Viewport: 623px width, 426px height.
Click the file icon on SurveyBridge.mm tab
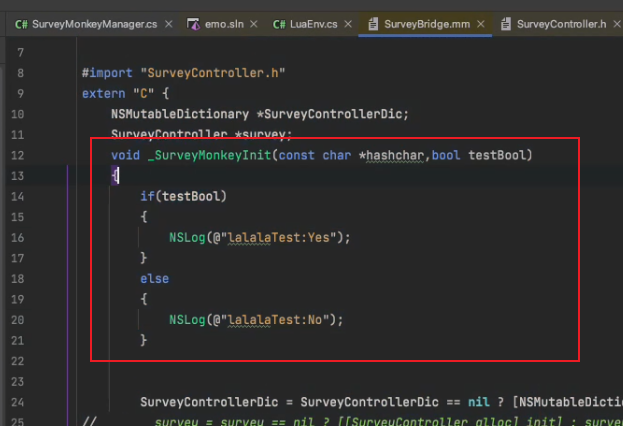[373, 24]
